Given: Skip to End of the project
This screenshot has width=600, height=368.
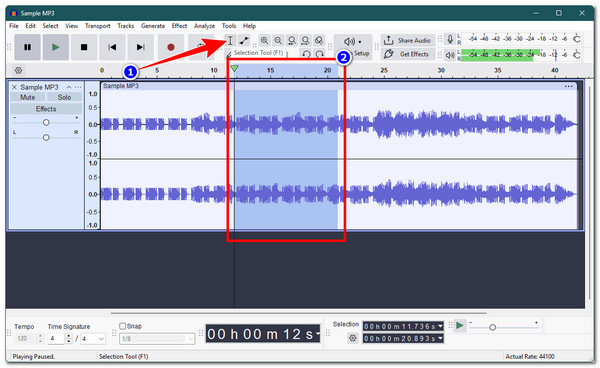Looking at the screenshot, I should pos(141,47).
